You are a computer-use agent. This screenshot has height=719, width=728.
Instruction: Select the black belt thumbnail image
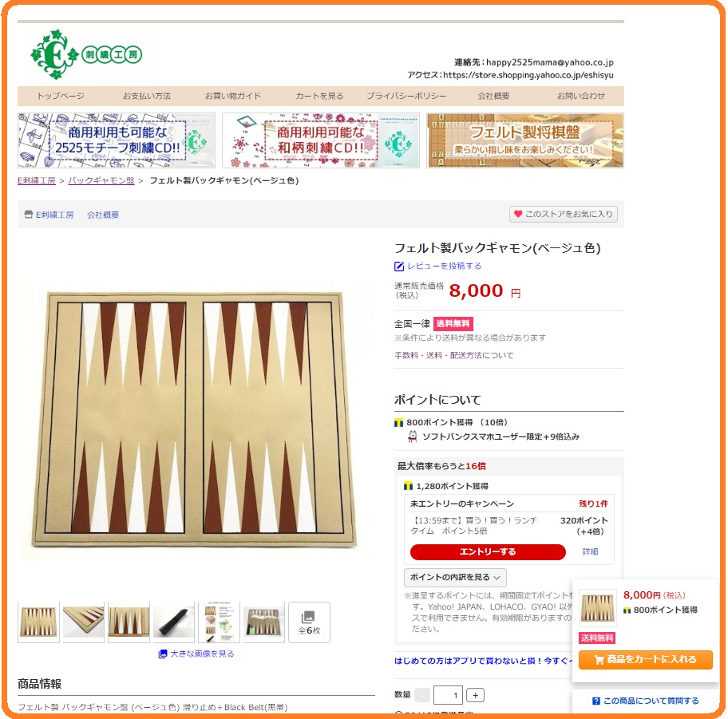(174, 622)
